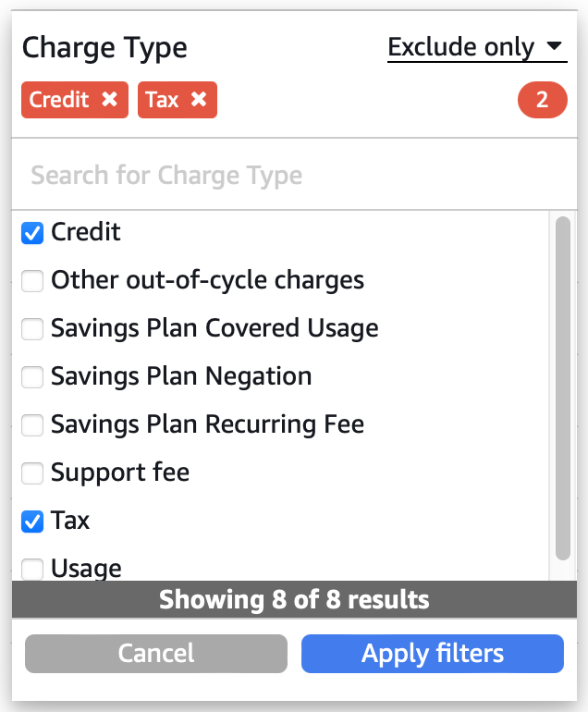Screen dimensions: 588x712
Task: Click the Savings Plan Negation label text
Action: click(181, 377)
